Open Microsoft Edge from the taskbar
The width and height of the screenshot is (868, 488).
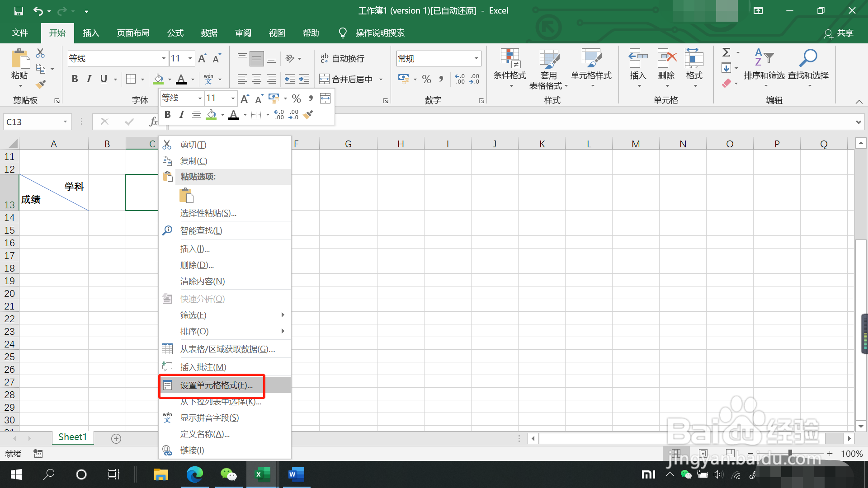pos(195,474)
